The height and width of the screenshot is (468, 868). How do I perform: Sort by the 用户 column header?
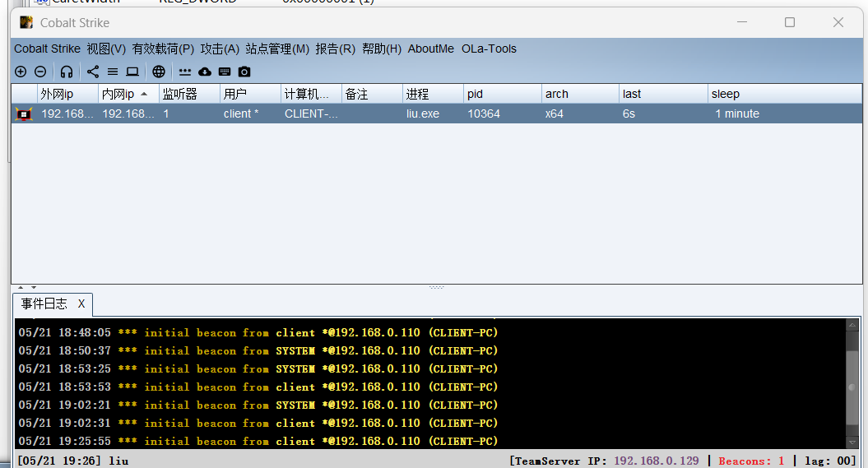pos(250,94)
